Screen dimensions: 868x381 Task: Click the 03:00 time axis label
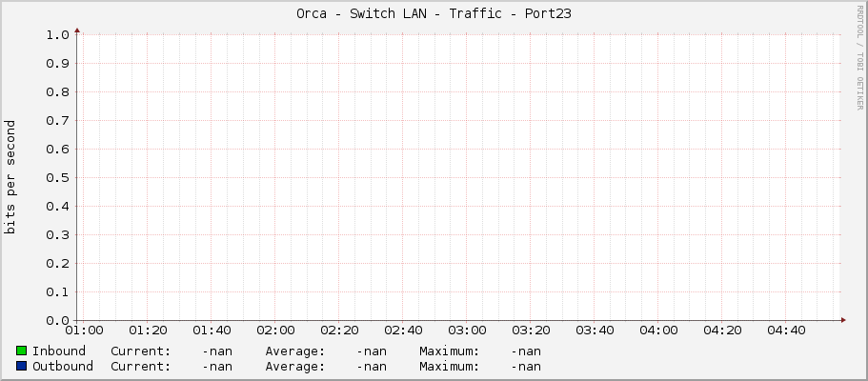467,331
